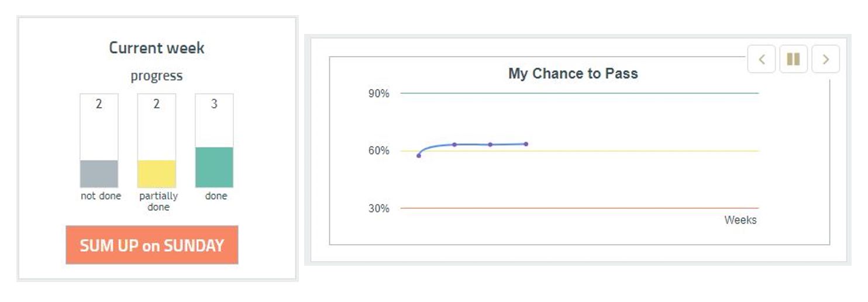Click the yellow partially done bar

(x=156, y=173)
